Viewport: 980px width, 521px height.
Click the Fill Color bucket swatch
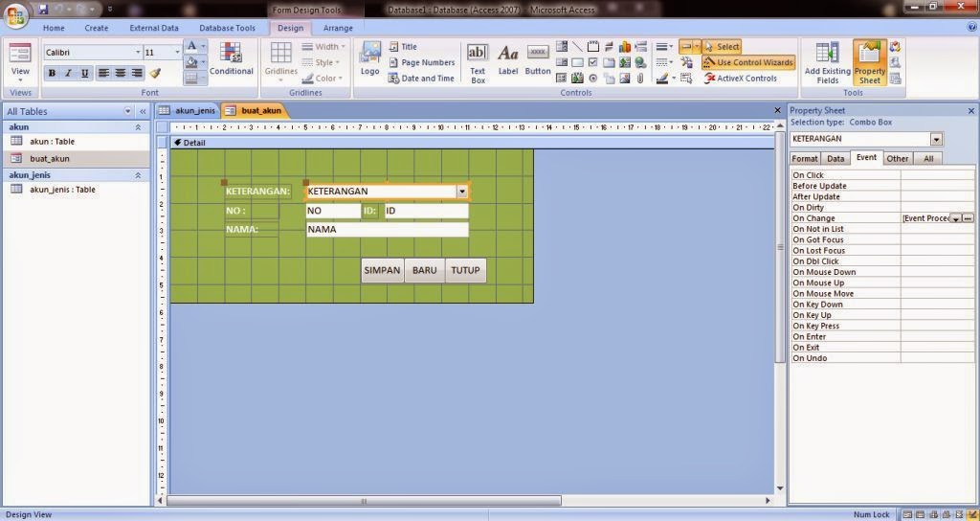[x=191, y=62]
